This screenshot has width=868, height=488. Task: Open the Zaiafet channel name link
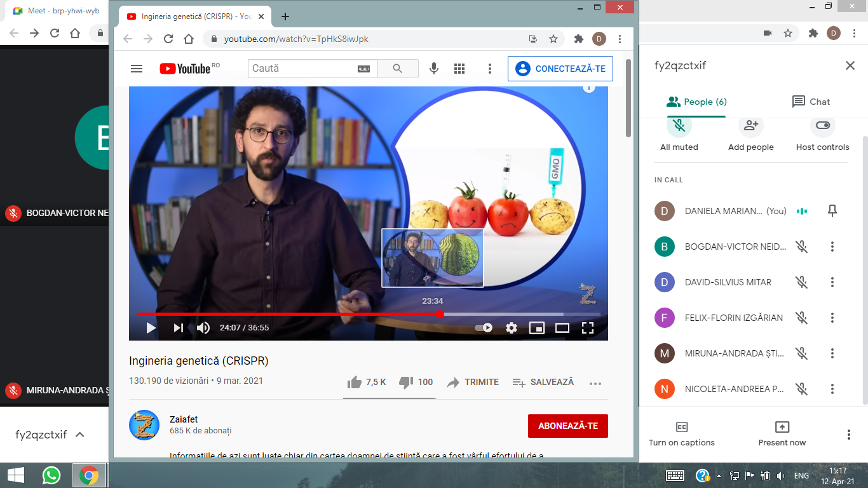[x=184, y=419]
